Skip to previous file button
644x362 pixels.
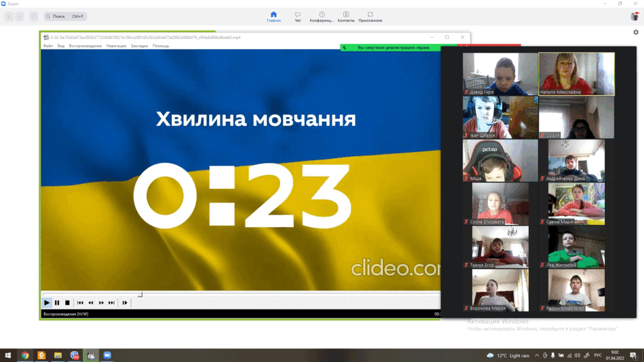click(81, 302)
